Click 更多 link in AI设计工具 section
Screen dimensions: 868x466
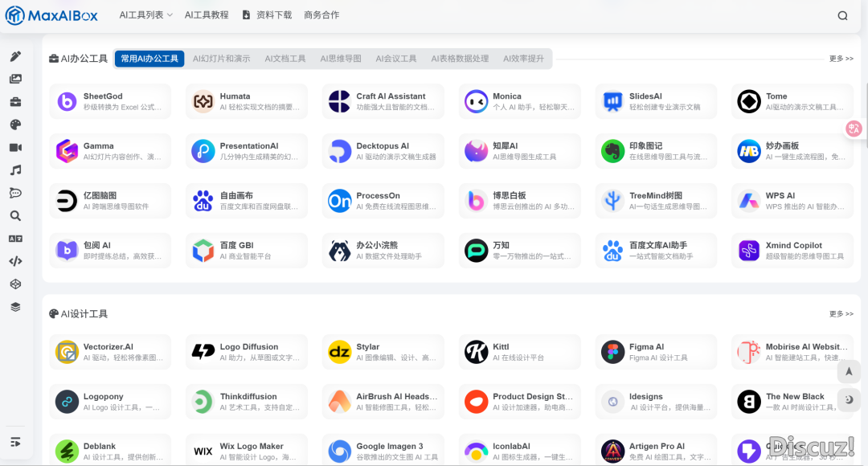841,314
